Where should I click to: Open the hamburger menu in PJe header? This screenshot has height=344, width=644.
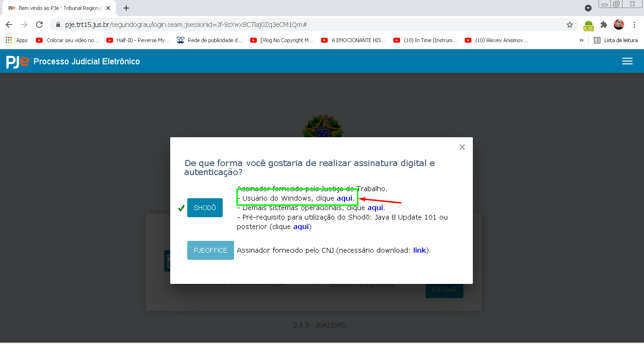[x=627, y=61]
